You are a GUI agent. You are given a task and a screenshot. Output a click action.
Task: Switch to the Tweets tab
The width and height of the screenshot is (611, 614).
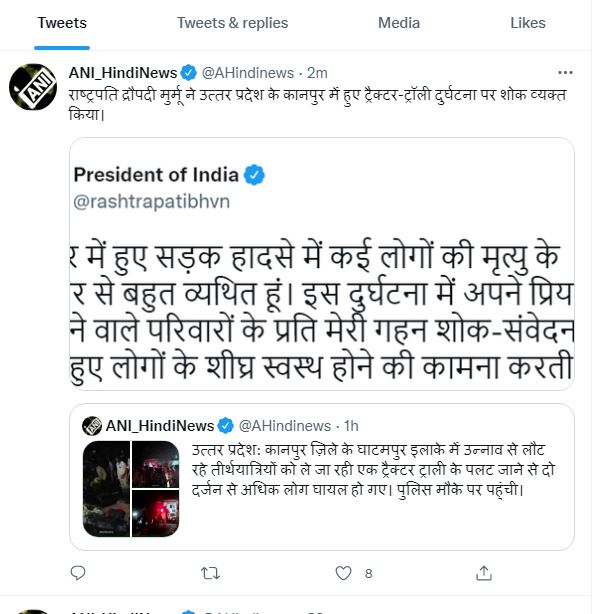click(61, 23)
